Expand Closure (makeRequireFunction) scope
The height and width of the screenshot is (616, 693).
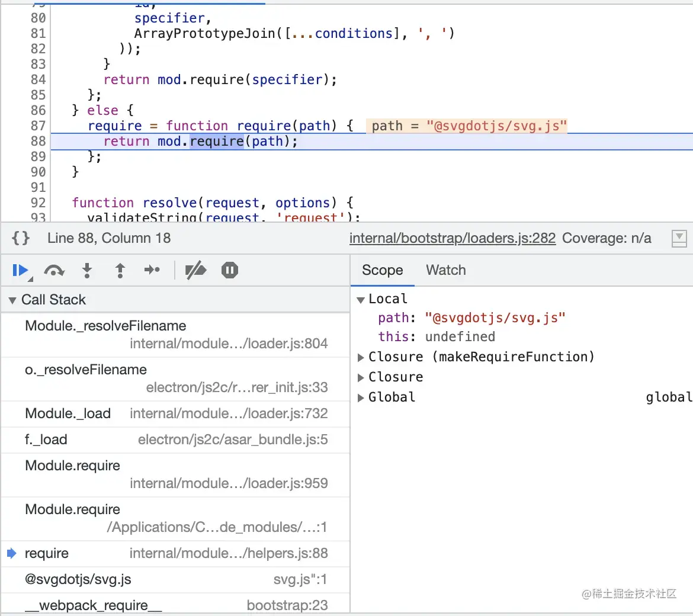tap(361, 358)
